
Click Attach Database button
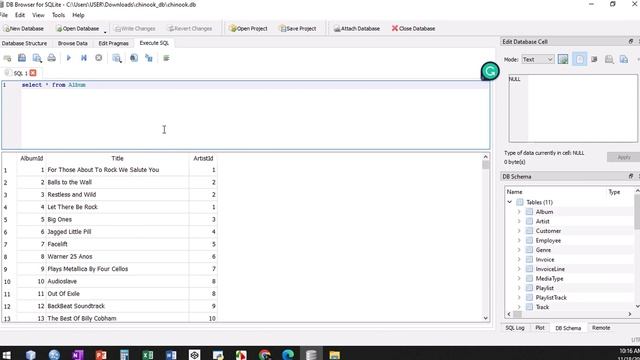pos(356,29)
